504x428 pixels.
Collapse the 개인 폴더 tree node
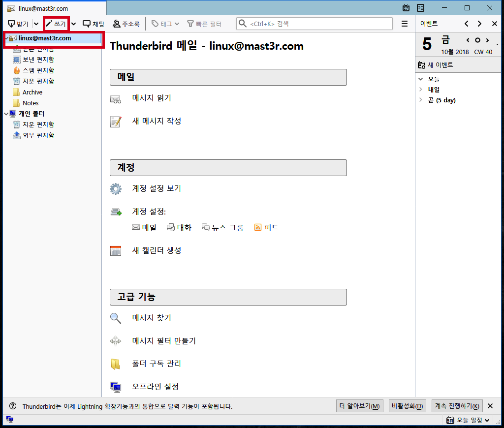point(6,114)
